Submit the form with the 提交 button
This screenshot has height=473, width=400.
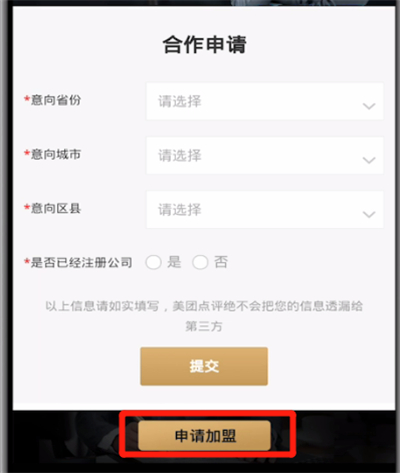[x=204, y=366]
